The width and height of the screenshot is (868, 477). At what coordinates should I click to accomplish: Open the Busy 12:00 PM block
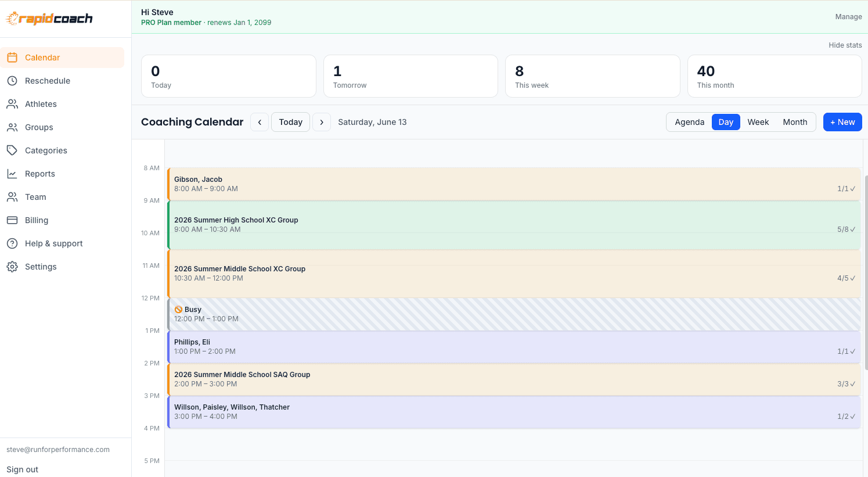[514, 314]
